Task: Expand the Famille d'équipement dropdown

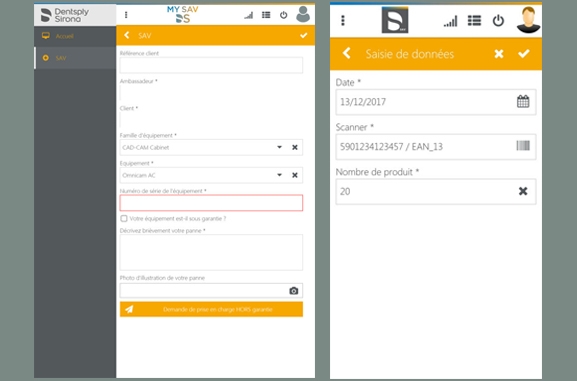Action: point(279,147)
